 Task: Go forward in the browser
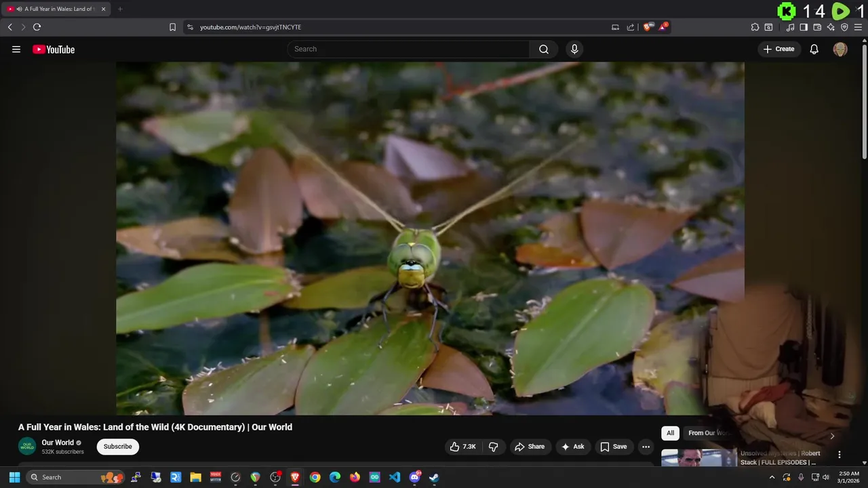click(x=23, y=27)
